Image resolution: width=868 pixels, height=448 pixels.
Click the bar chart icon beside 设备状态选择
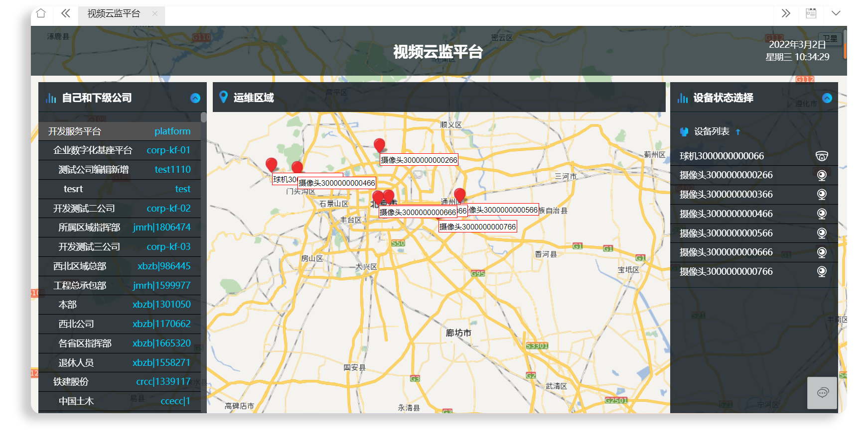click(x=683, y=98)
